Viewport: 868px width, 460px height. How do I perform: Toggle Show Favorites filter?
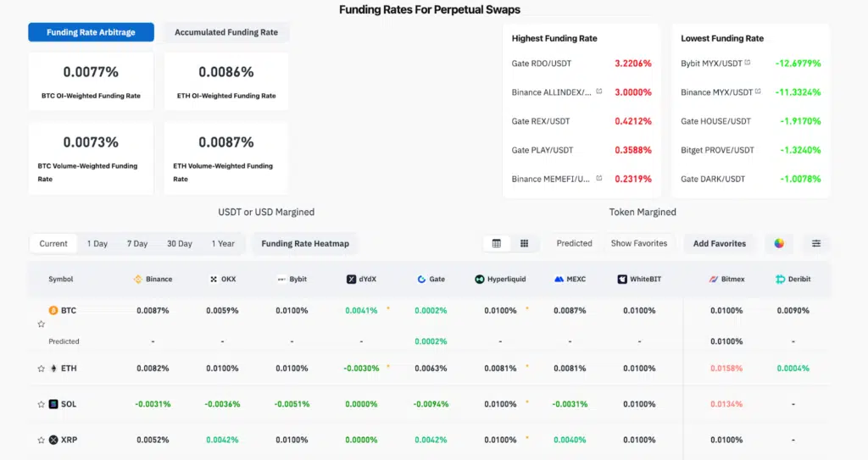coord(638,243)
